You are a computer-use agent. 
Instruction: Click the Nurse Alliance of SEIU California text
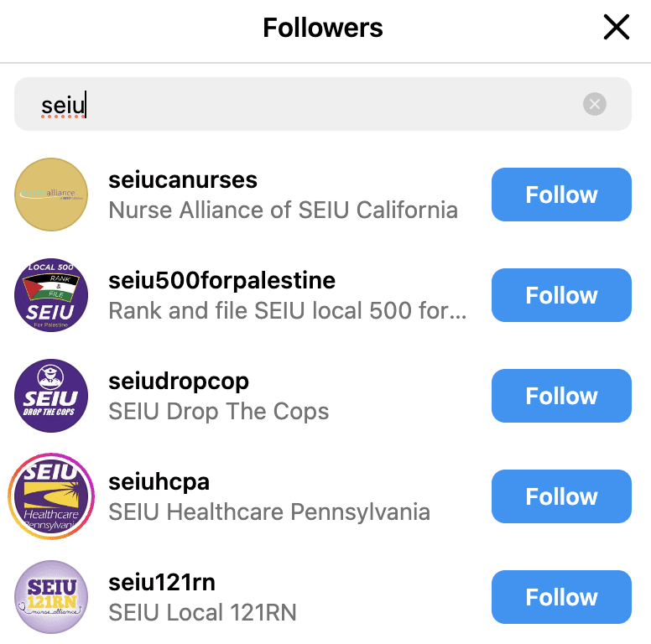[283, 210]
